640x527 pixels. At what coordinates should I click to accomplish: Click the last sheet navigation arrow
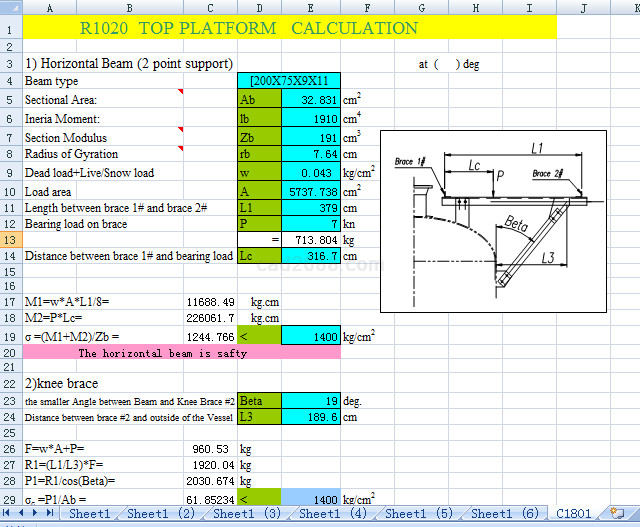coord(50,513)
